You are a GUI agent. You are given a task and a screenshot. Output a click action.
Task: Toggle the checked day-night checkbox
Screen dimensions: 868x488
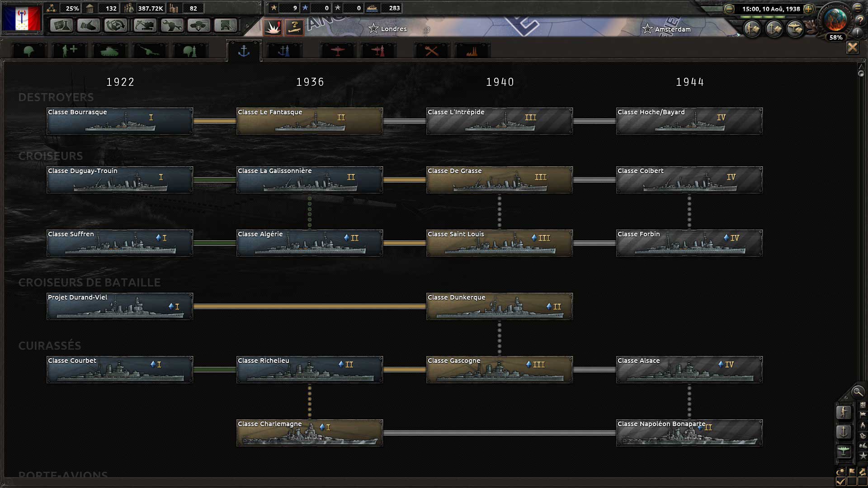[x=841, y=482]
